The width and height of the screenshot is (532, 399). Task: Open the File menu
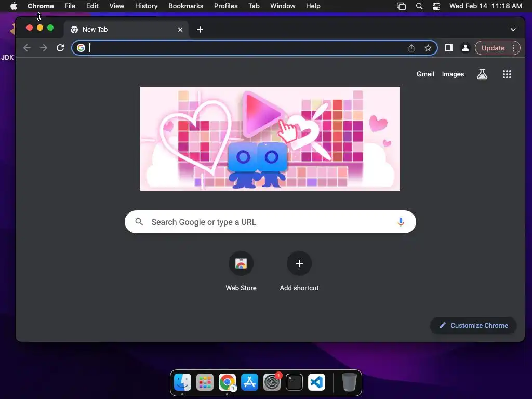point(70,6)
